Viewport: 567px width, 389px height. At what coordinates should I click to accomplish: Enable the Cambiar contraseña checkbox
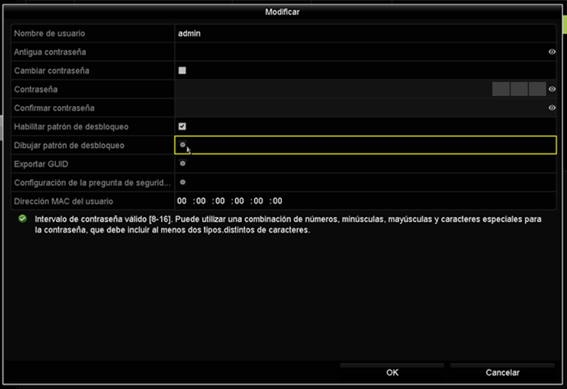pos(182,70)
